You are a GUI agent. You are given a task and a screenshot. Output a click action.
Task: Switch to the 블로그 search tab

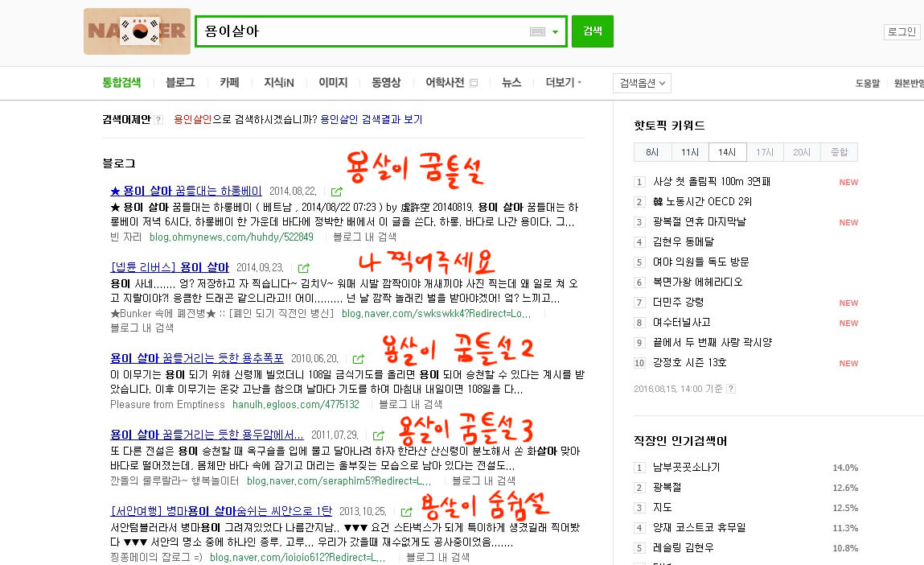point(180,82)
